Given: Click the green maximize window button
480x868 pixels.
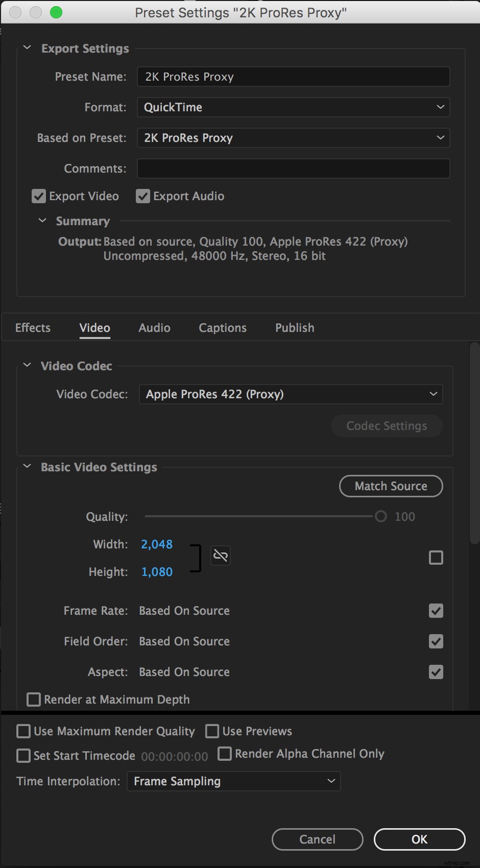Looking at the screenshot, I should [x=56, y=12].
